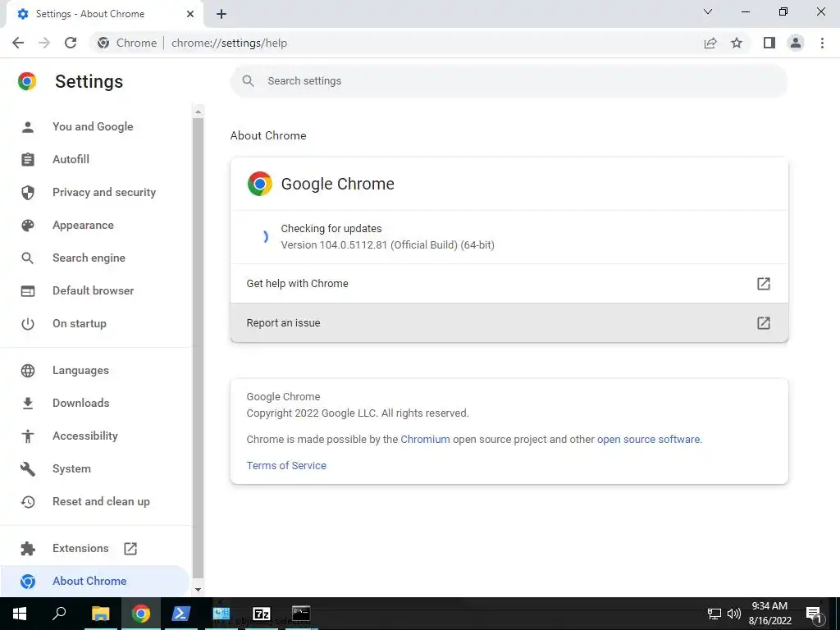The height and width of the screenshot is (630, 840).
Task: Open 7-Zip from the taskbar
Action: pyautogui.click(x=262, y=614)
